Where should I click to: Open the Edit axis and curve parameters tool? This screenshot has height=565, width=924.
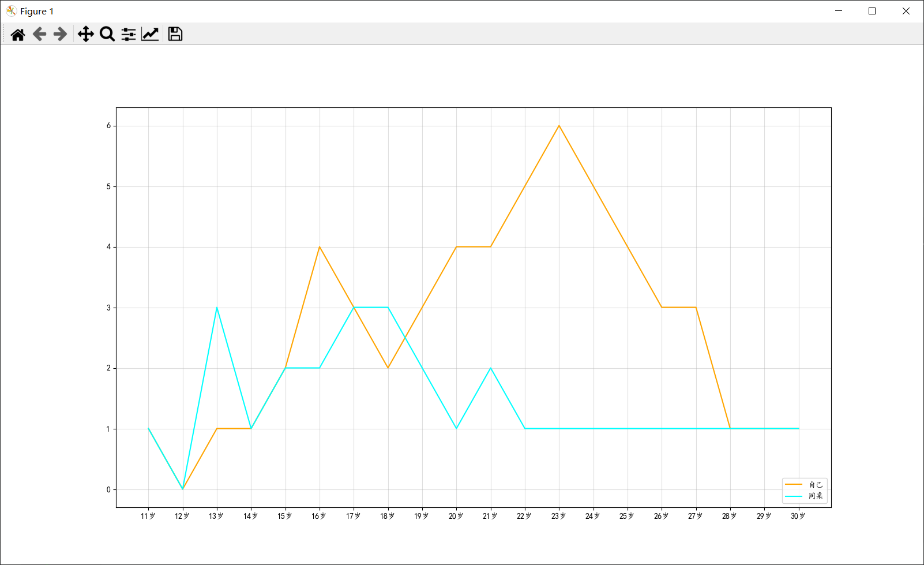[150, 35]
